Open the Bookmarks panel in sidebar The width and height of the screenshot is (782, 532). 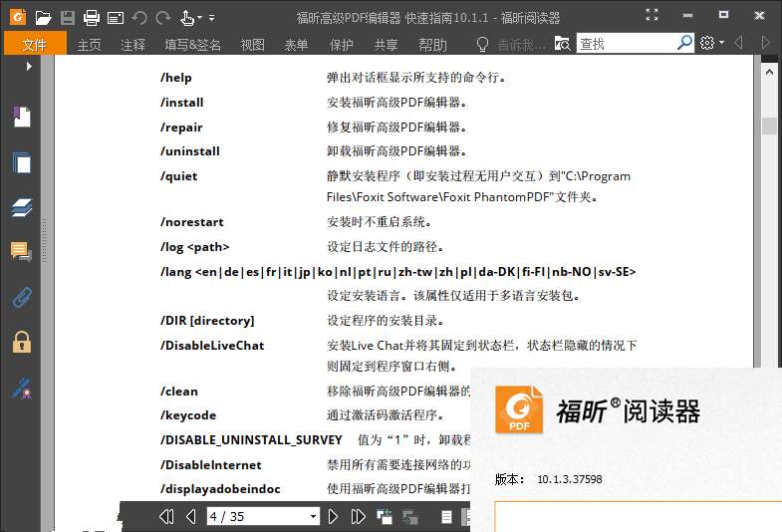pyautogui.click(x=21, y=118)
